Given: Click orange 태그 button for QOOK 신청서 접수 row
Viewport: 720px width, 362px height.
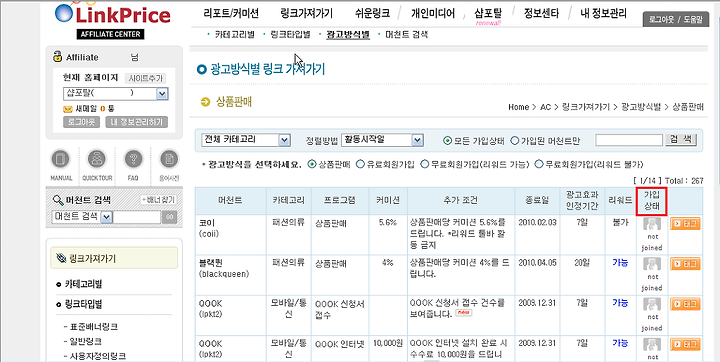Looking at the screenshot, I should click(685, 304).
